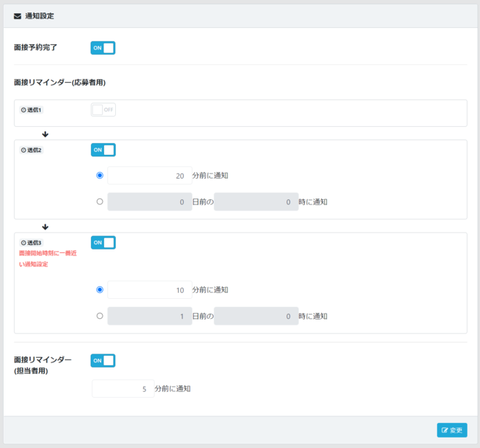Click the clock icon on 送信2 label
This screenshot has height=448, width=480.
pos(24,150)
